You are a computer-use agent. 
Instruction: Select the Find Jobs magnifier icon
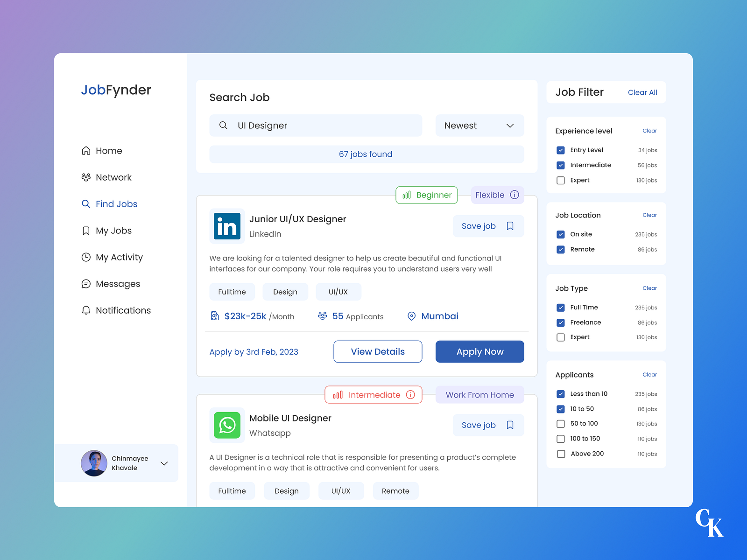coord(86,203)
